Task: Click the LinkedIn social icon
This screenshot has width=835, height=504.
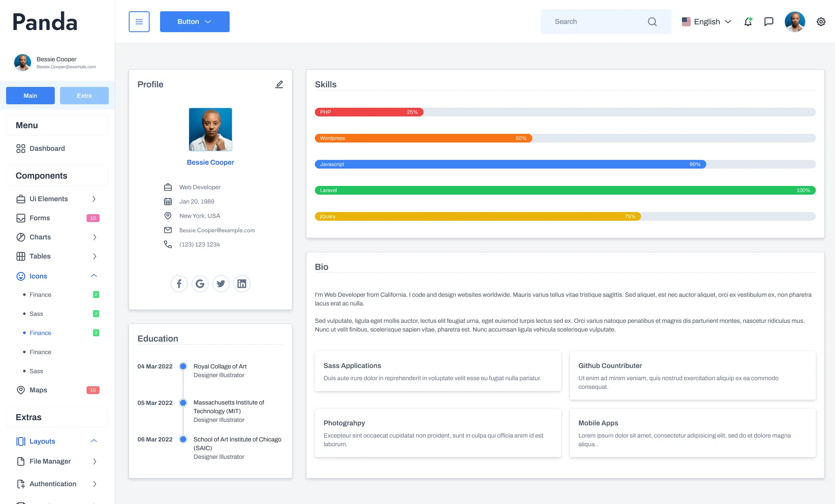Action: coord(242,284)
